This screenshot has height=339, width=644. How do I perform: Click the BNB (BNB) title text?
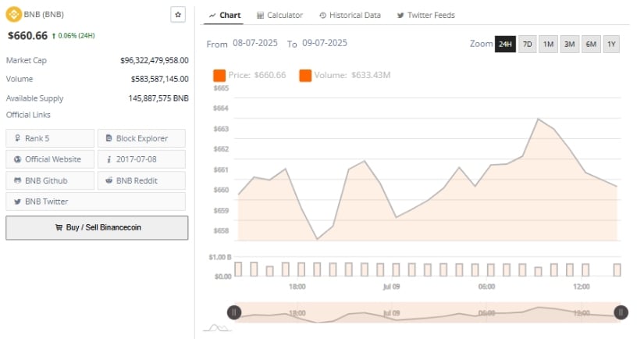44,14
